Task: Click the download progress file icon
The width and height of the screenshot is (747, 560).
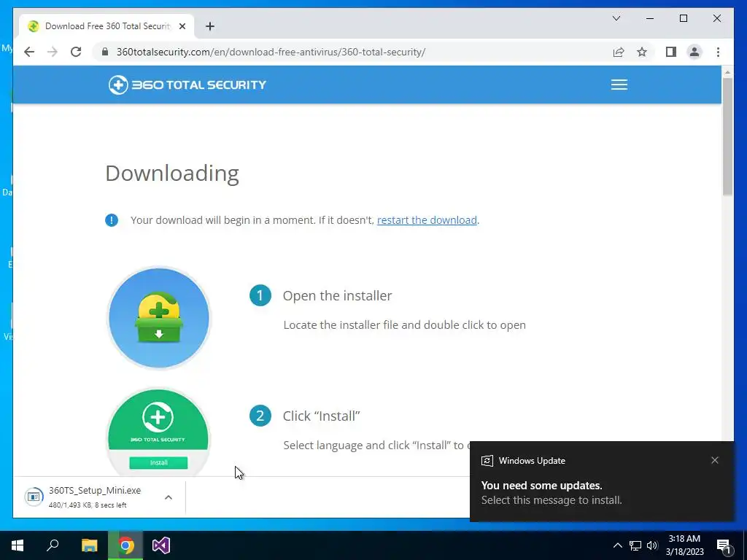Action: point(34,497)
